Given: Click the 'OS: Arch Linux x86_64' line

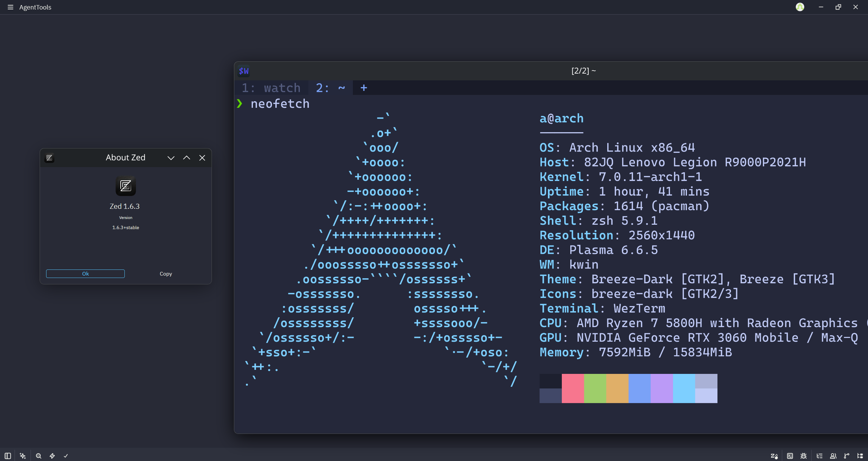Looking at the screenshot, I should click(617, 148).
